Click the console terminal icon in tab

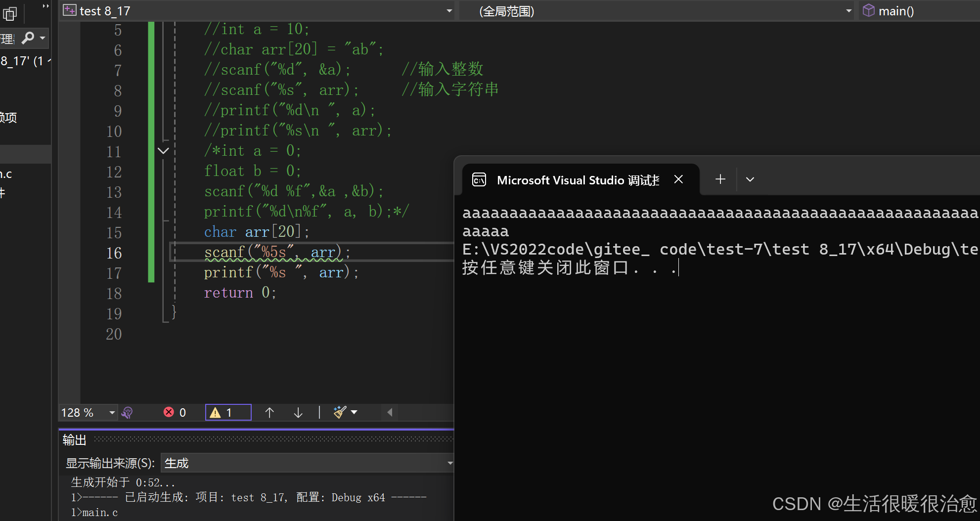click(479, 179)
